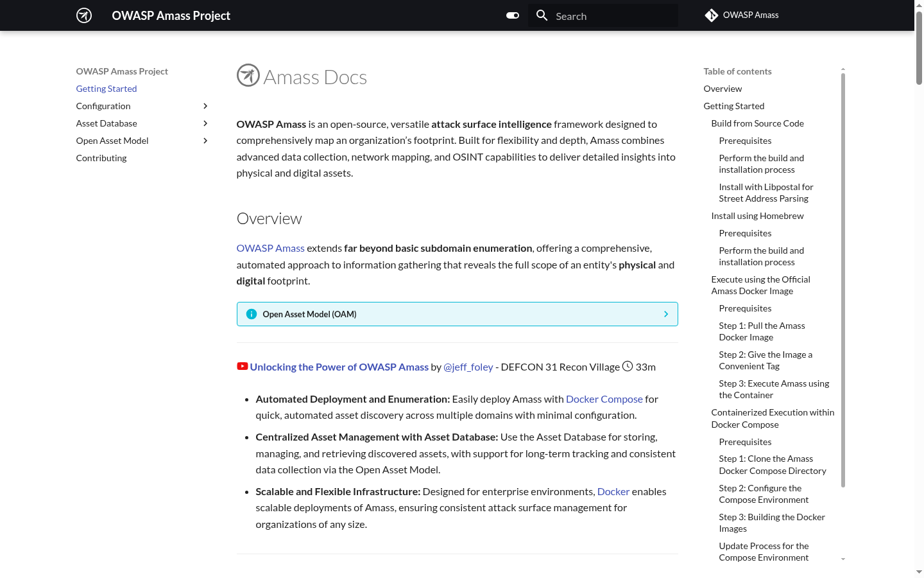Follow the OWASP Amass link in Overview
Screen dimensions: 924x578
point(270,248)
